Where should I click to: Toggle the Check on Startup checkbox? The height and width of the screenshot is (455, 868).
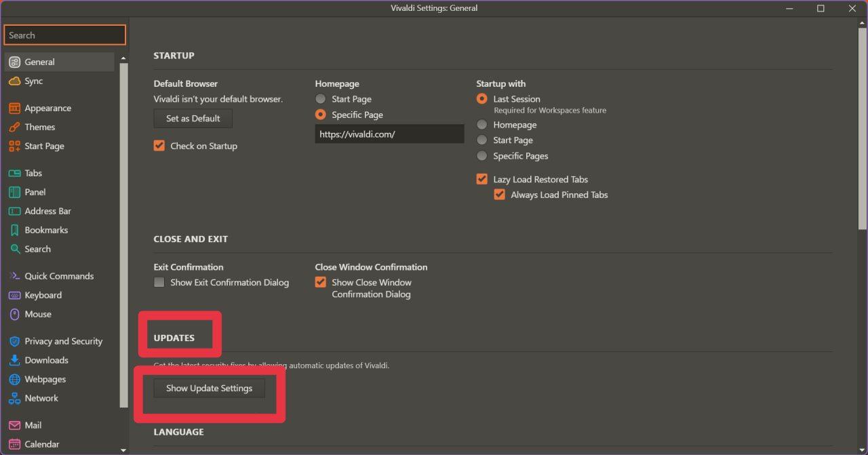[159, 146]
